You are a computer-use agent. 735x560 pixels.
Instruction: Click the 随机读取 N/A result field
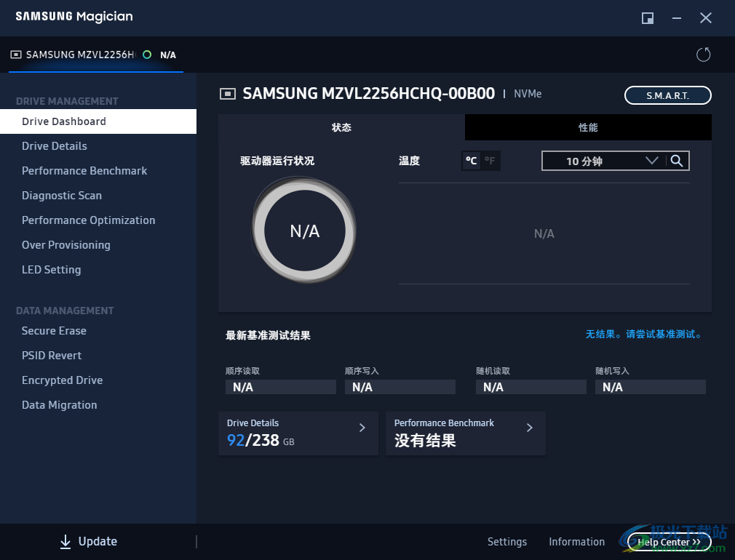531,387
